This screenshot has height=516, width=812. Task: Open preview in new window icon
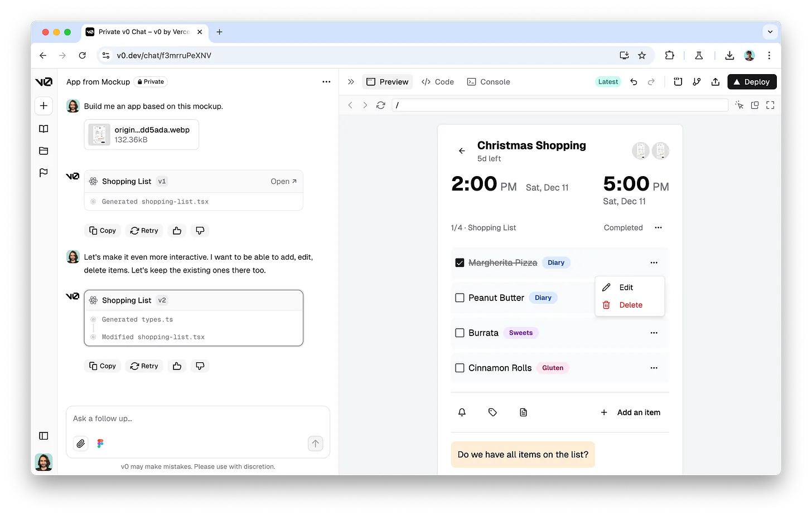755,105
